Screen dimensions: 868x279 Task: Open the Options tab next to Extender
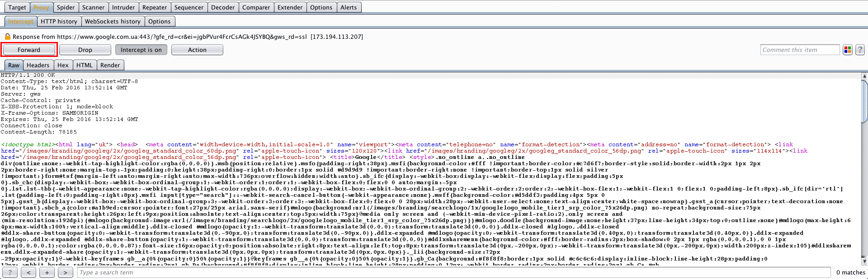point(321,7)
